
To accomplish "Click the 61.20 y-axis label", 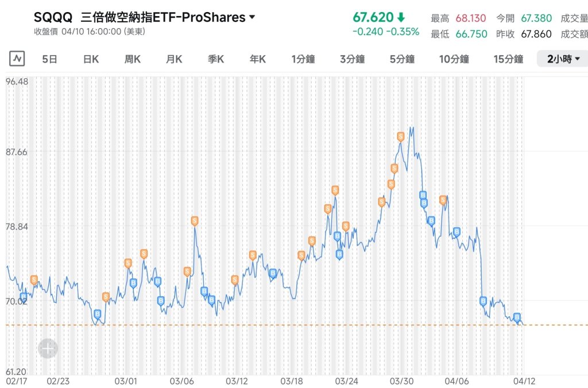I will (16, 372).
